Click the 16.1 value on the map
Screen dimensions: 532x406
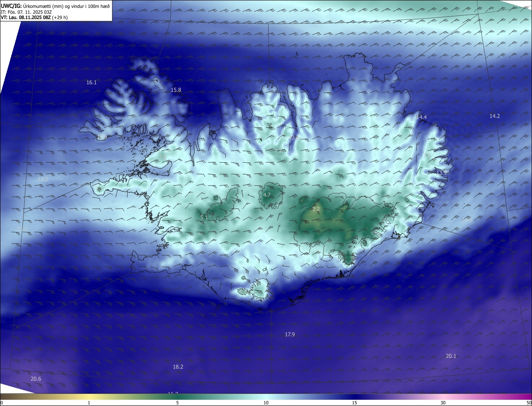pyautogui.click(x=91, y=83)
